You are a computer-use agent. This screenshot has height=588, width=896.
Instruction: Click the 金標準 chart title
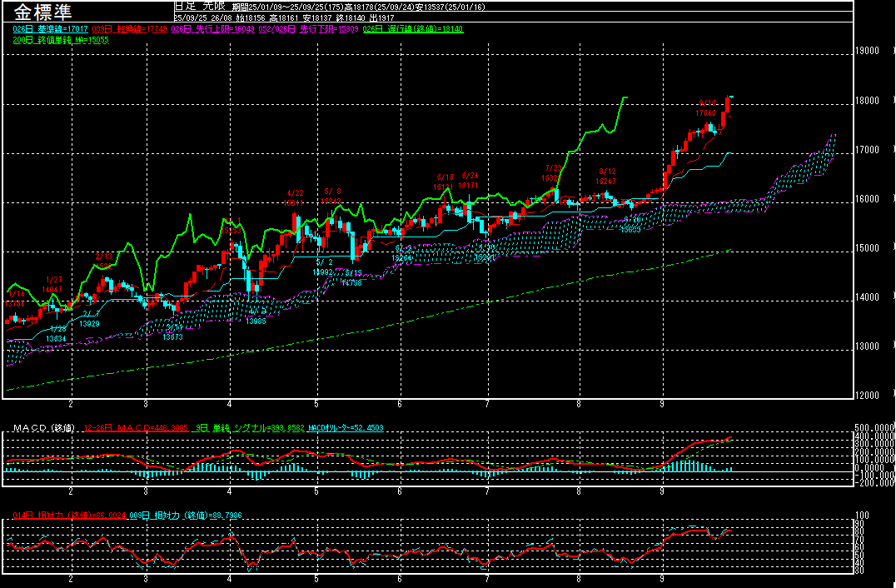[42, 12]
